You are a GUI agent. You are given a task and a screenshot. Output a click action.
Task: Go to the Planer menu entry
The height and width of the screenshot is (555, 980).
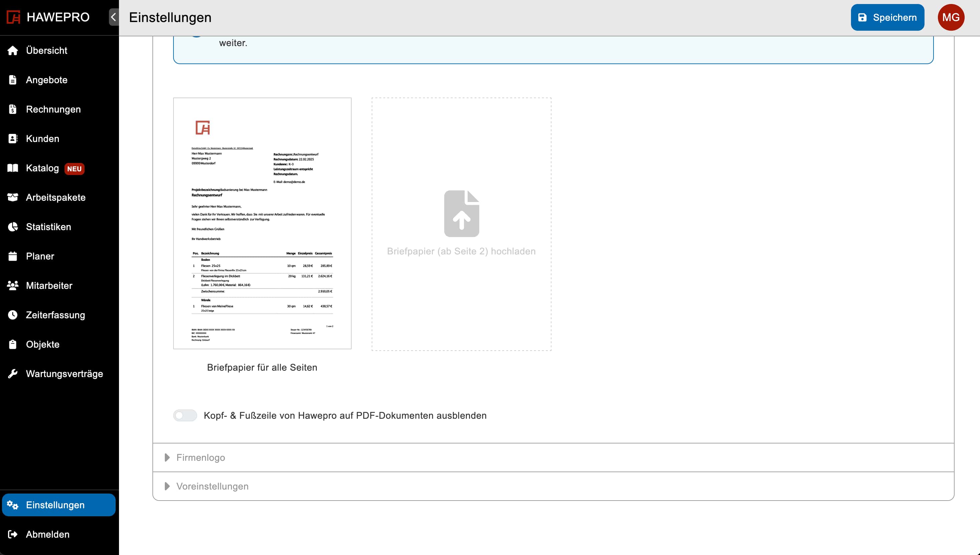point(40,256)
